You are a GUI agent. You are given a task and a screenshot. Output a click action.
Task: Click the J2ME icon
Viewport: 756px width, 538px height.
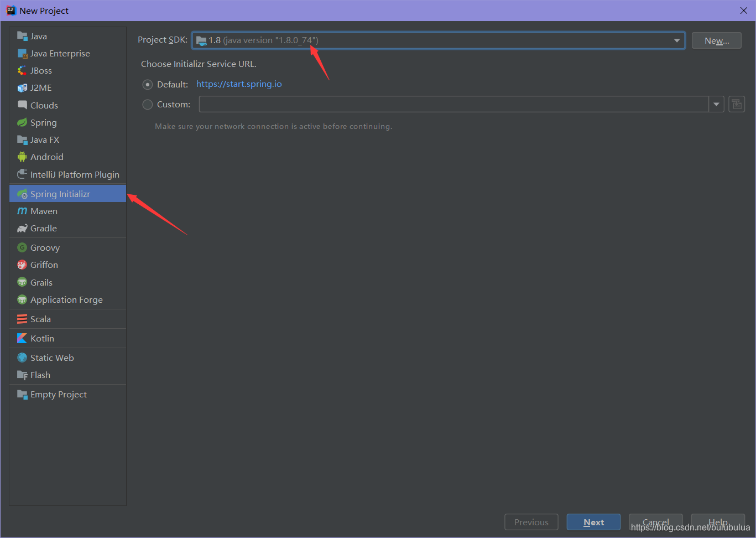pos(22,87)
